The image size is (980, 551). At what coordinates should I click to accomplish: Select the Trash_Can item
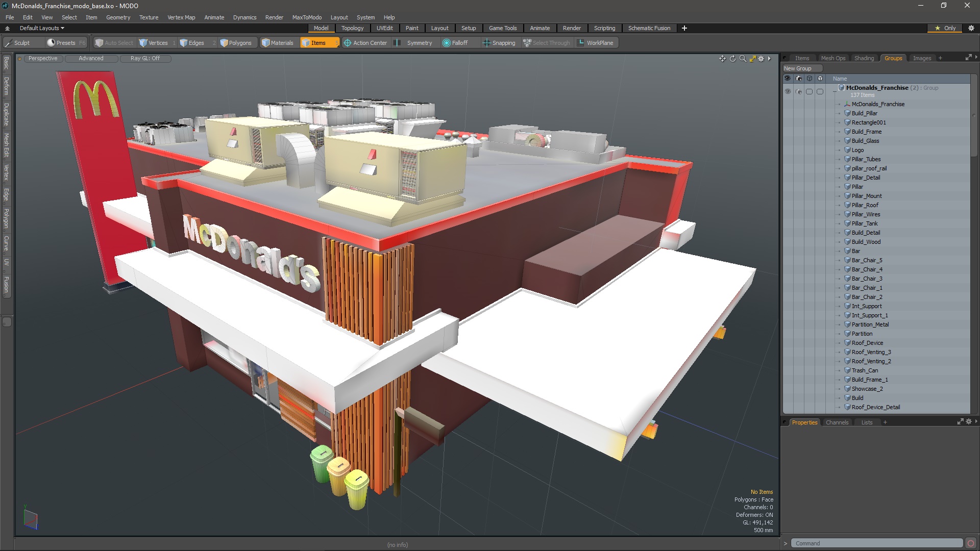pyautogui.click(x=865, y=370)
